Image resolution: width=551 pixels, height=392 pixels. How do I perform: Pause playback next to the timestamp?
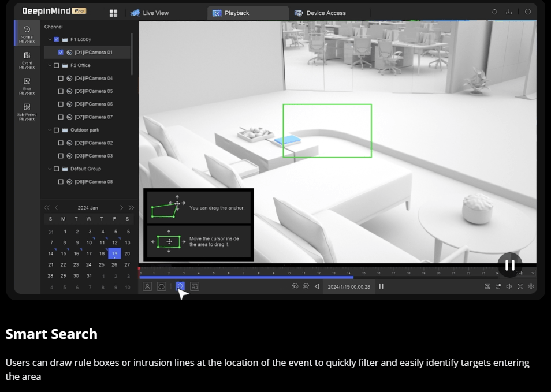pos(381,286)
